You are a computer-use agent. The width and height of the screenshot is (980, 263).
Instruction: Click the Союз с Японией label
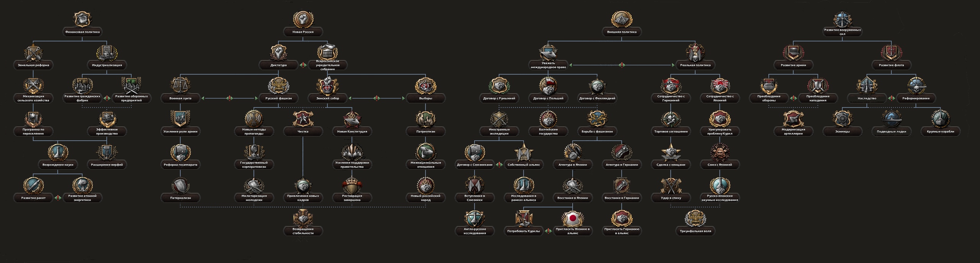(720, 165)
